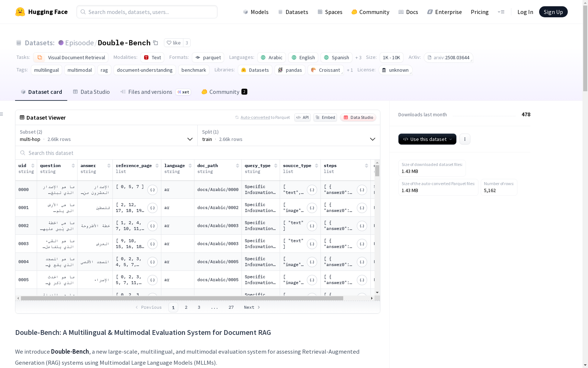
Task: Go to Models in the top navigation
Action: [x=256, y=12]
